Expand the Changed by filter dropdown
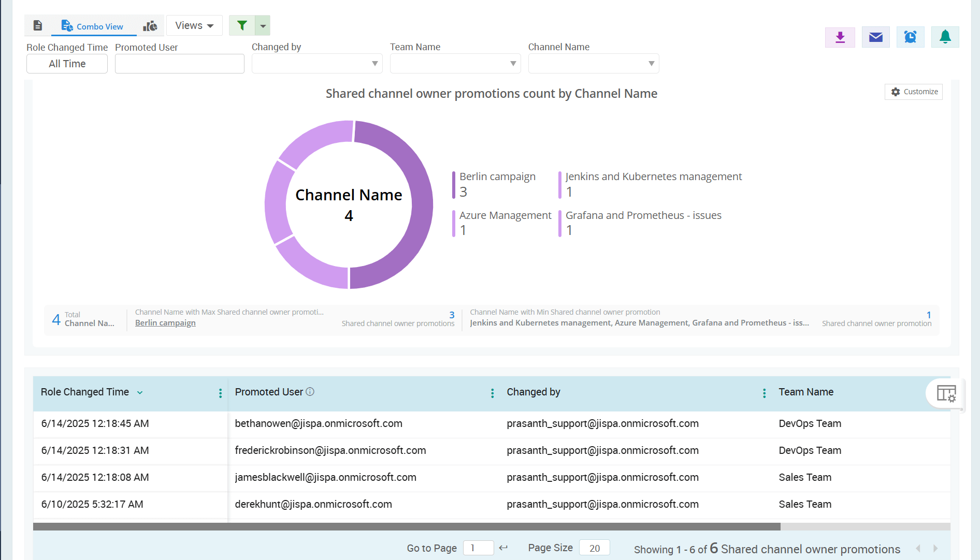This screenshot has height=560, width=980. pyautogui.click(x=374, y=63)
